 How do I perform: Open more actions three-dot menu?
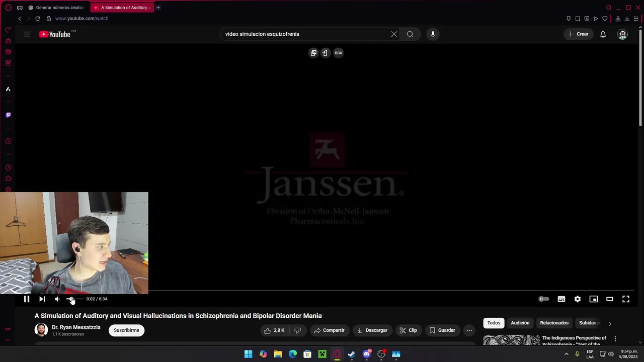(x=469, y=330)
